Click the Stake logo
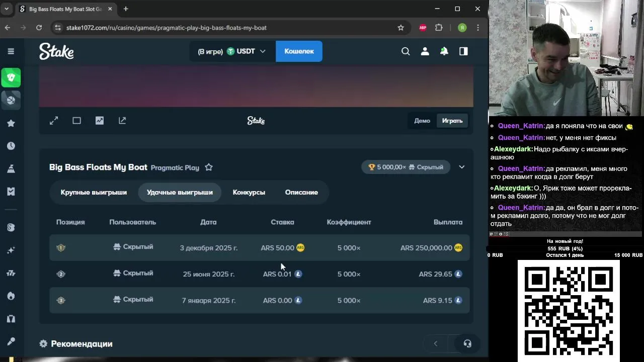This screenshot has height=362, width=644. 56,51
